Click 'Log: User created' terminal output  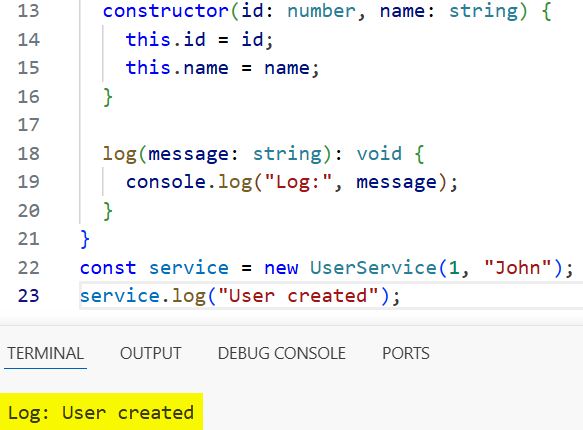click(x=101, y=413)
